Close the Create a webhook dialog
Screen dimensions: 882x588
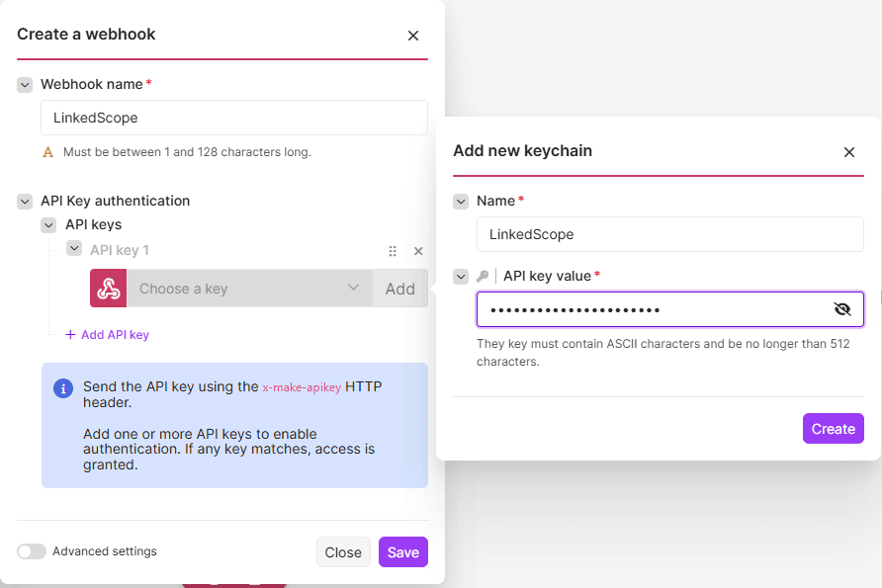pos(413,36)
